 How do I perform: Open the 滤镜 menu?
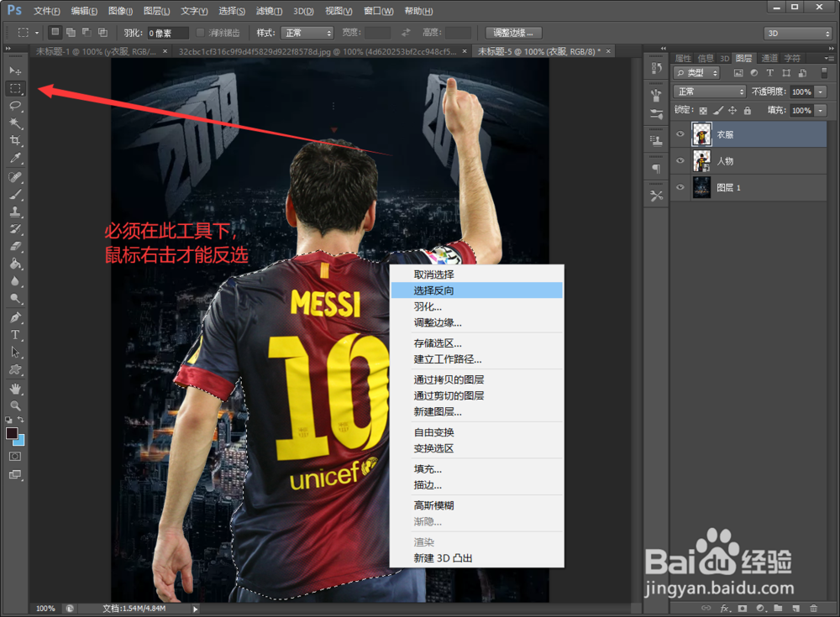(269, 11)
